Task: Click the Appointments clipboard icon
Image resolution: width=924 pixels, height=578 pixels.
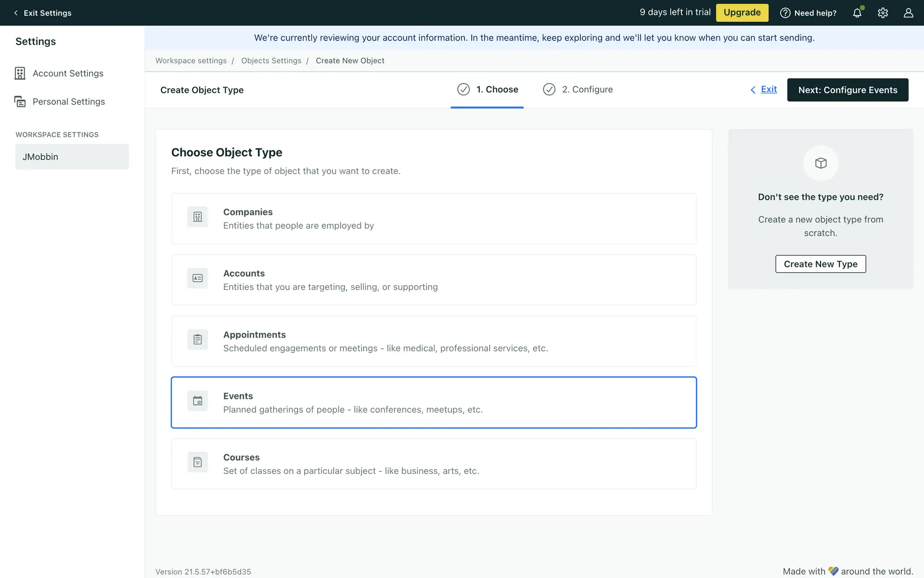Action: pos(197,340)
